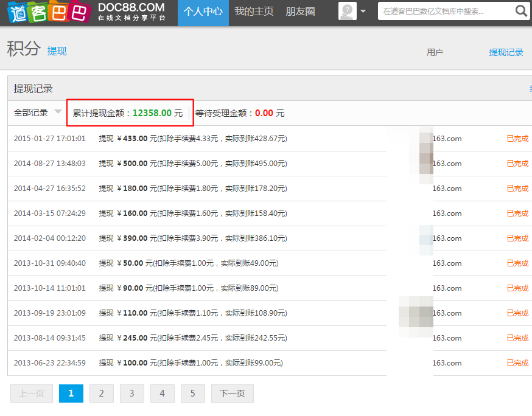This screenshot has width=532, height=416.
Task: Click in the document search field
Action: (x=444, y=11)
